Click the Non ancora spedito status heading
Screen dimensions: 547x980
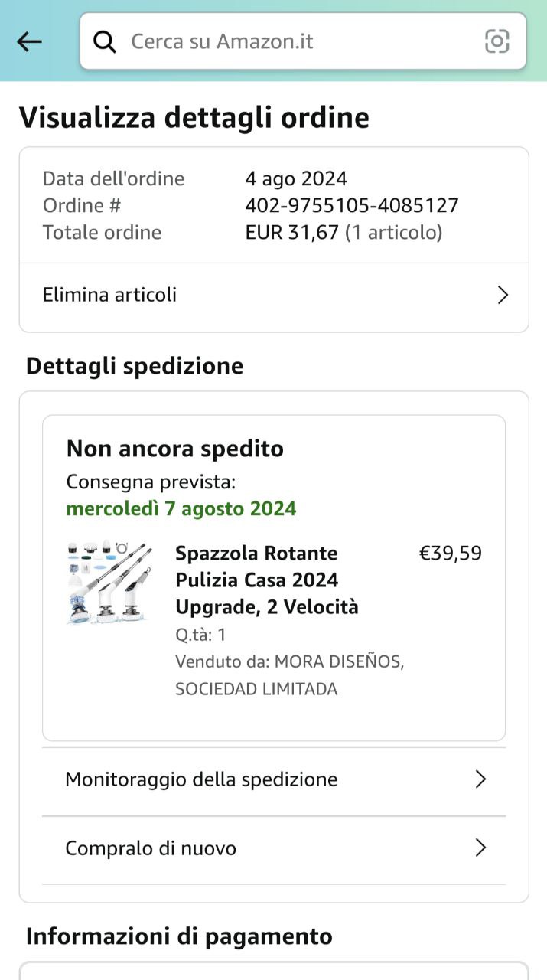point(175,449)
